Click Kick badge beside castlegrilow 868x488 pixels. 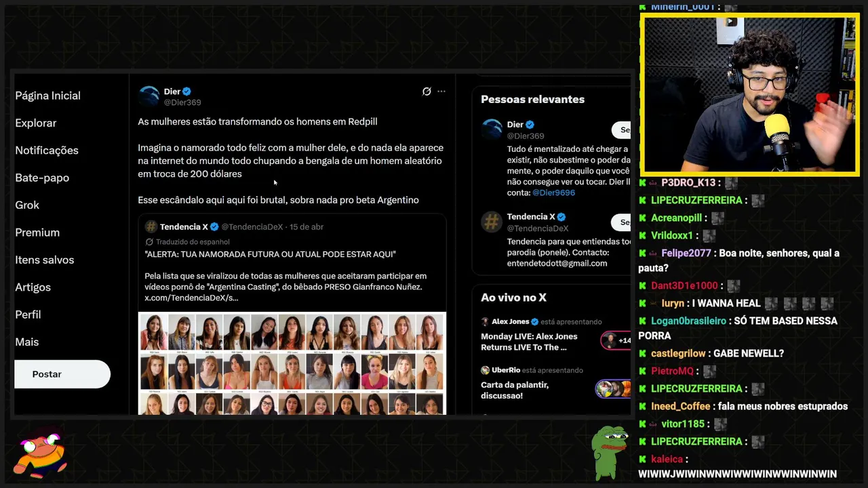click(x=642, y=354)
